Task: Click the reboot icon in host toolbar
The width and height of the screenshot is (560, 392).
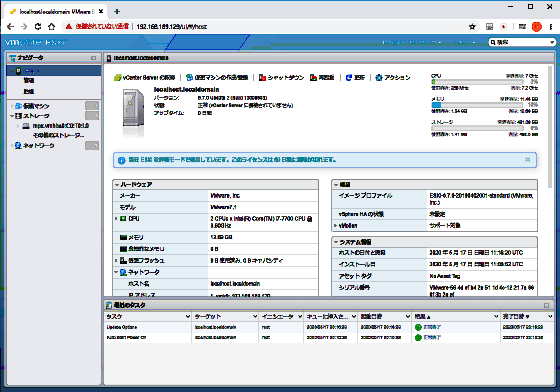Action: [x=314, y=77]
